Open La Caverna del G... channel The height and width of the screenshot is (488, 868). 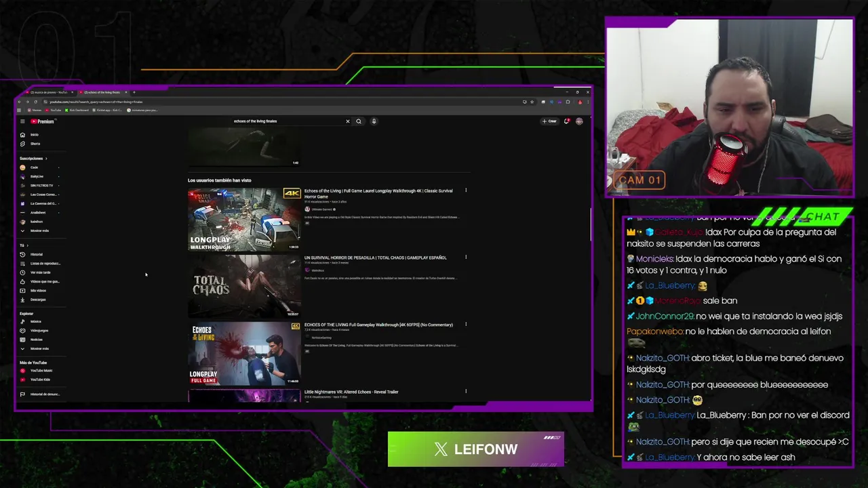pyautogui.click(x=43, y=203)
